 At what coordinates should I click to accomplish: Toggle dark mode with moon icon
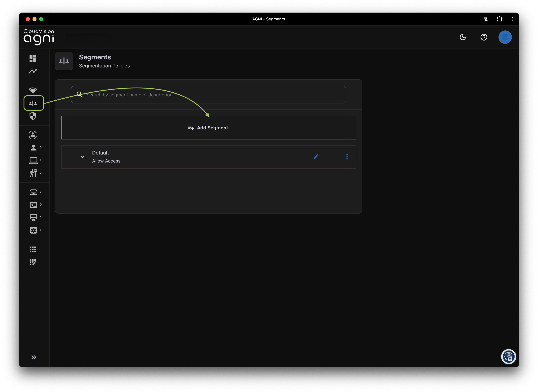tap(462, 37)
